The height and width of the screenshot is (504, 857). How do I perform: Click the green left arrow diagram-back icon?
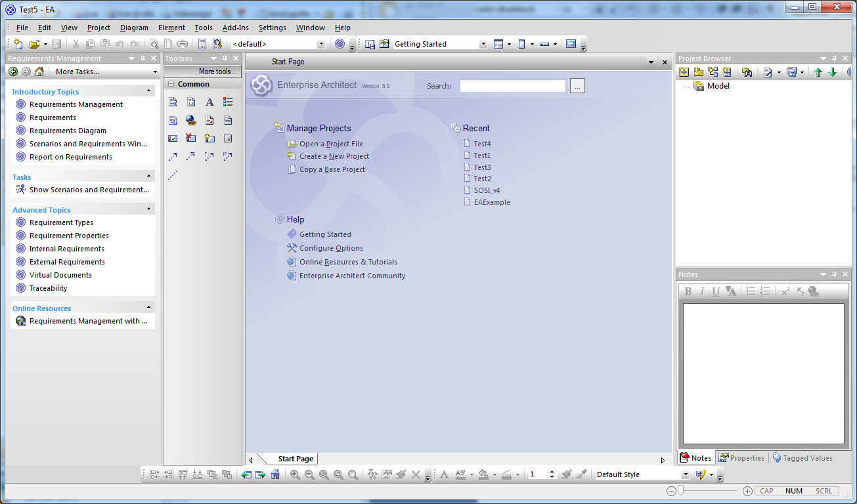pos(246,474)
